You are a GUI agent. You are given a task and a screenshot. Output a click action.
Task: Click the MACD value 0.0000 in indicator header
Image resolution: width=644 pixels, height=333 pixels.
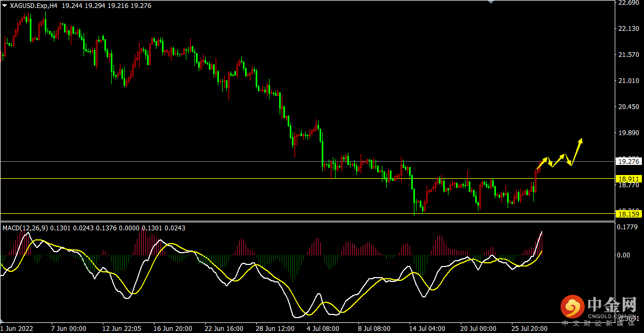pyautogui.click(x=129, y=228)
